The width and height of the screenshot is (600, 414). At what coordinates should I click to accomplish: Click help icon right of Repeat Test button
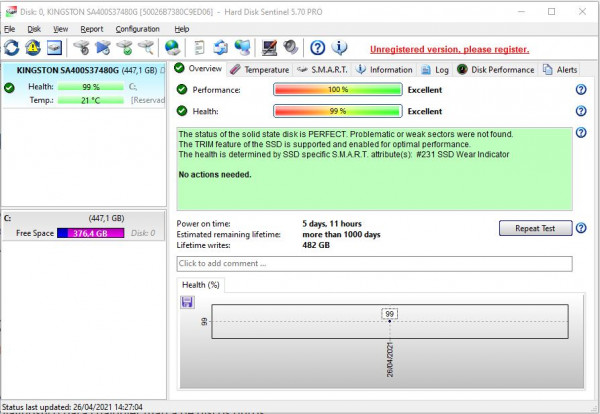click(581, 228)
